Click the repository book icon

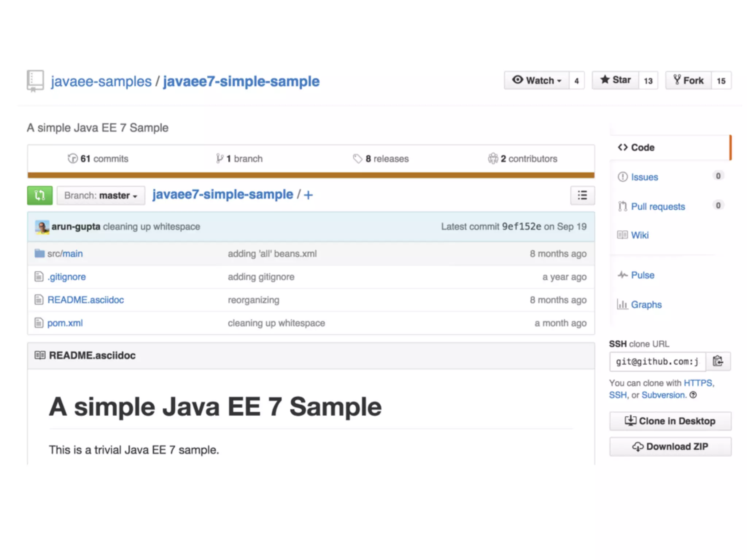coord(35,81)
